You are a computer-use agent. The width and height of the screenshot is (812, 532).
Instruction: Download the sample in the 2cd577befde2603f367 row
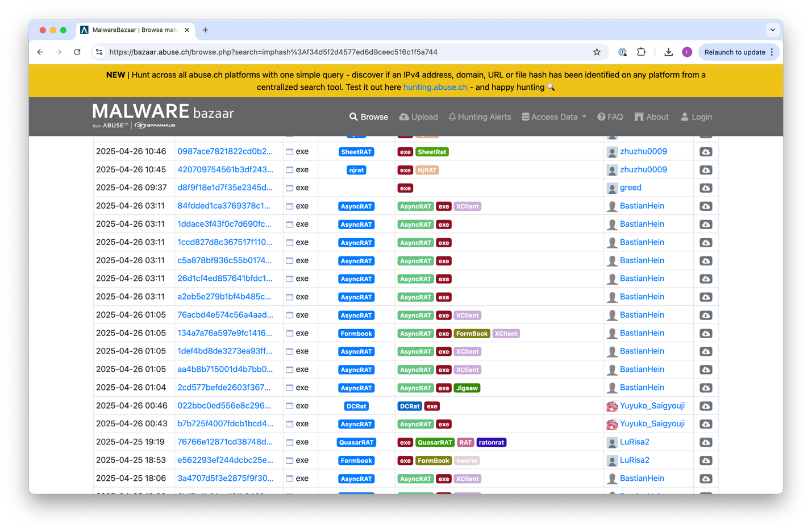706,388
